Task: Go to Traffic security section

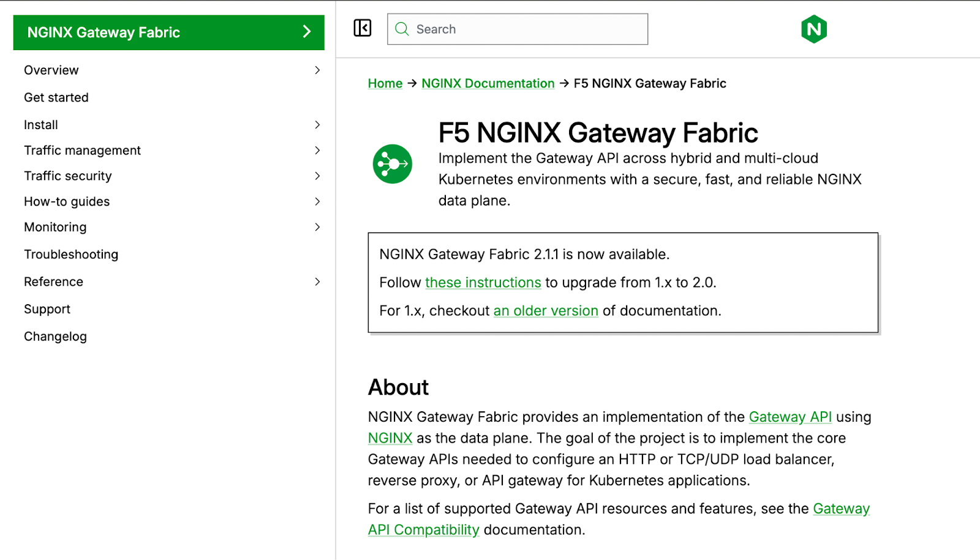Action: pyautogui.click(x=68, y=176)
